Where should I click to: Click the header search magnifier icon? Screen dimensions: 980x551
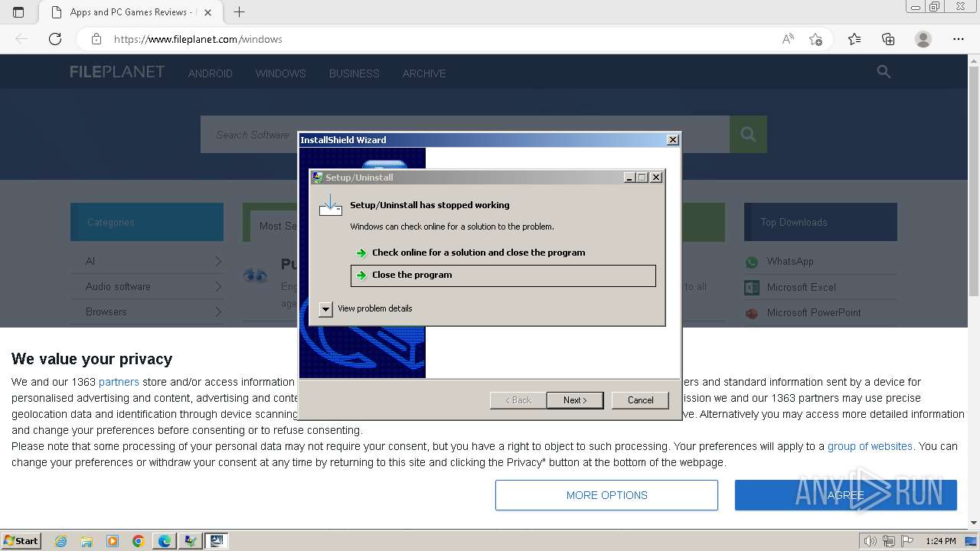(884, 72)
